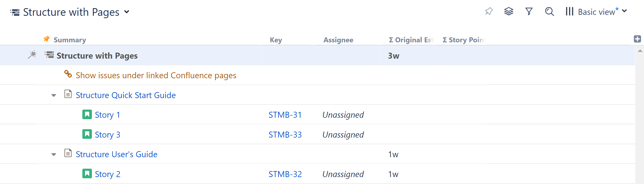Click the pin icon beside Summary column header
Viewport: 644px width, 184px height.
[x=46, y=39]
